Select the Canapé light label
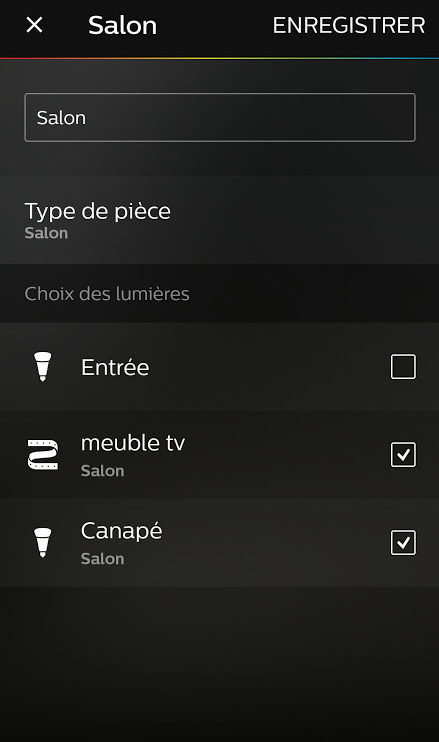 (x=122, y=531)
